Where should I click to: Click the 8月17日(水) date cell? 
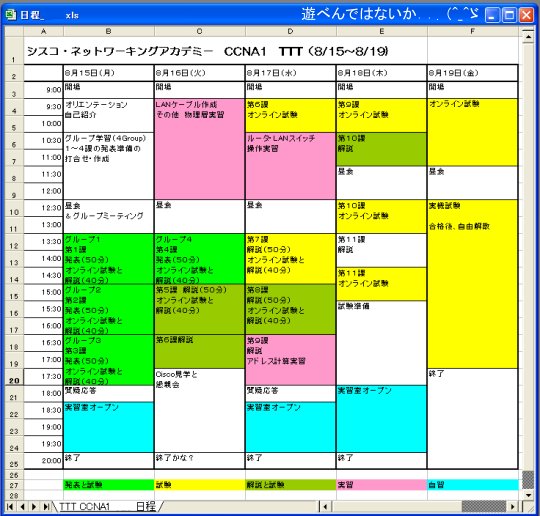(x=290, y=73)
